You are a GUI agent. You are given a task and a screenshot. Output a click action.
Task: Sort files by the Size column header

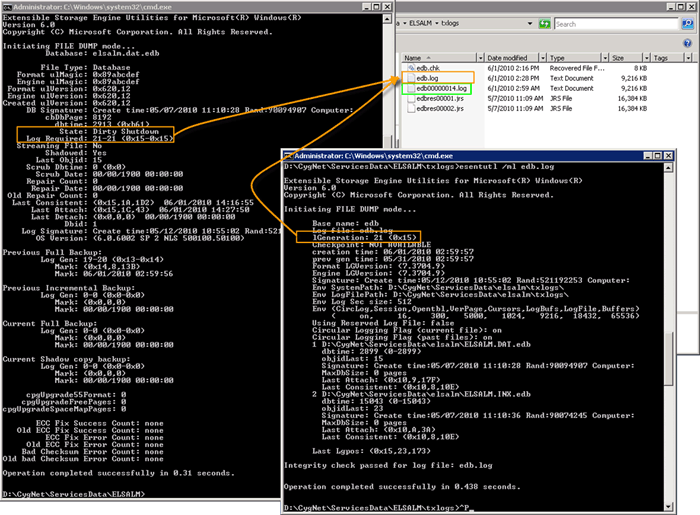626,58
